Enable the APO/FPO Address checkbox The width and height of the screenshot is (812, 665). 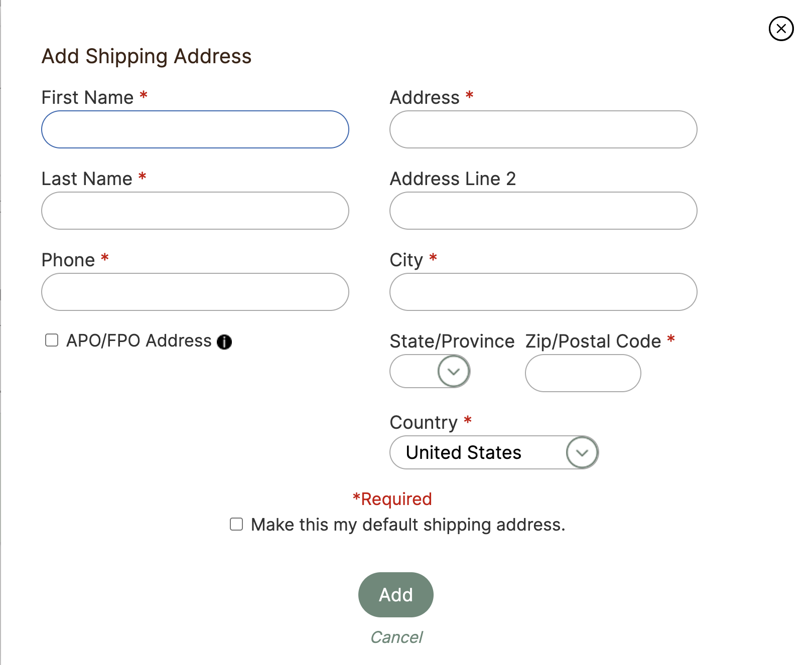pyautogui.click(x=52, y=340)
